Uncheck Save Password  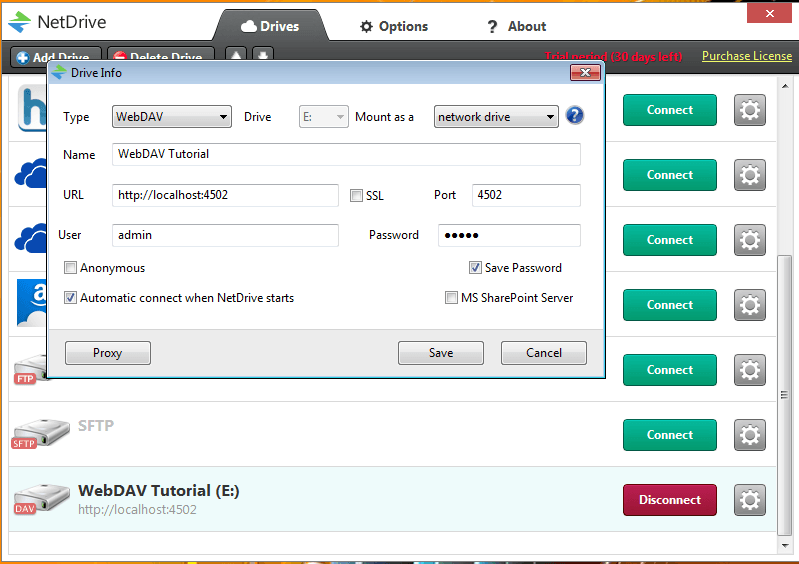pos(475,267)
